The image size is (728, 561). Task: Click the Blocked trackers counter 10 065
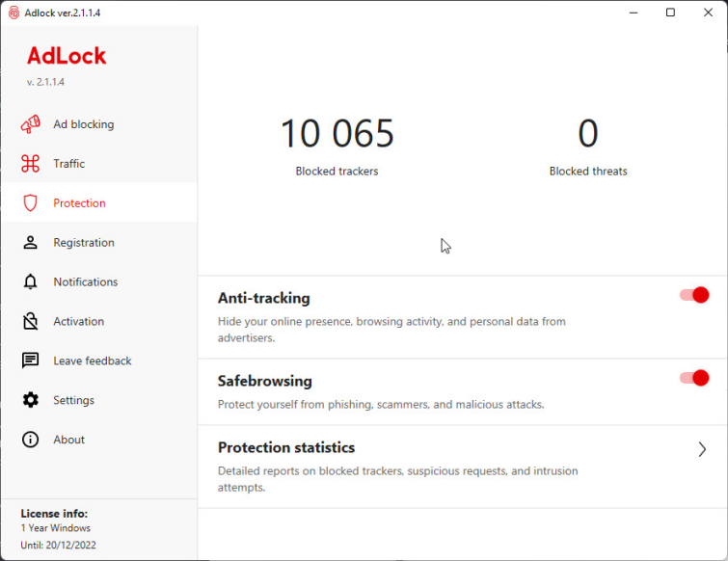click(337, 134)
